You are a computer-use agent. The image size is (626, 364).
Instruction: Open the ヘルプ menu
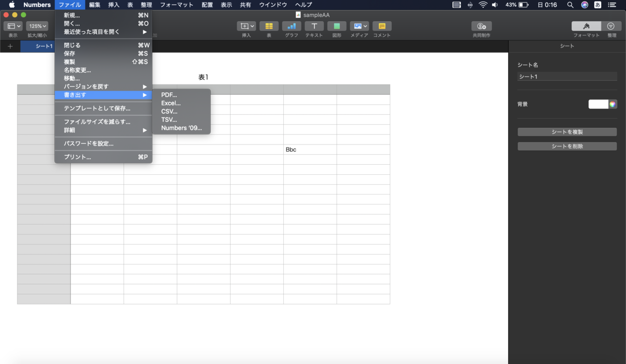coord(304,5)
